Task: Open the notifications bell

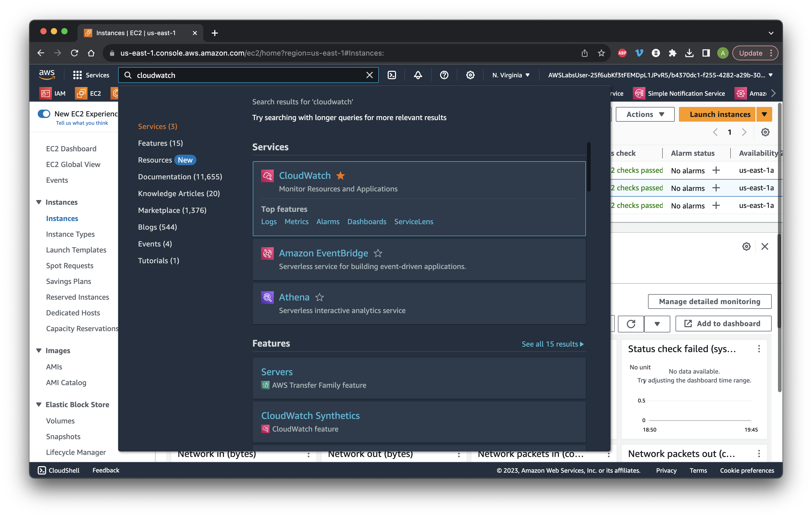Action: (418, 75)
